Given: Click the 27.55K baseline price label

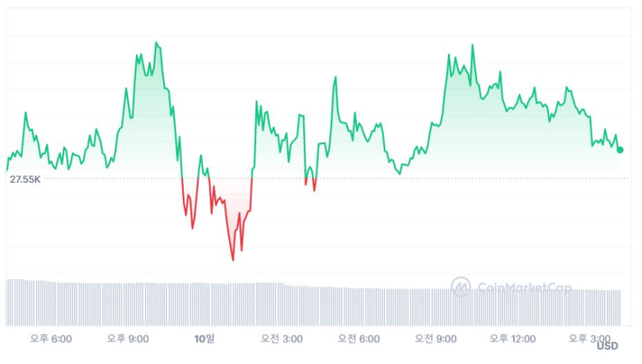Looking at the screenshot, I should click(25, 180).
